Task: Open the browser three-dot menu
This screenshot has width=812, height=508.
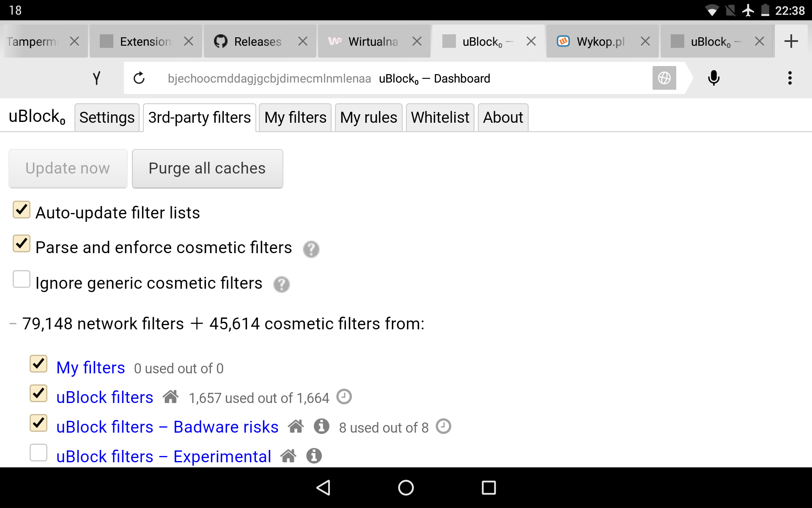Action: (790, 78)
